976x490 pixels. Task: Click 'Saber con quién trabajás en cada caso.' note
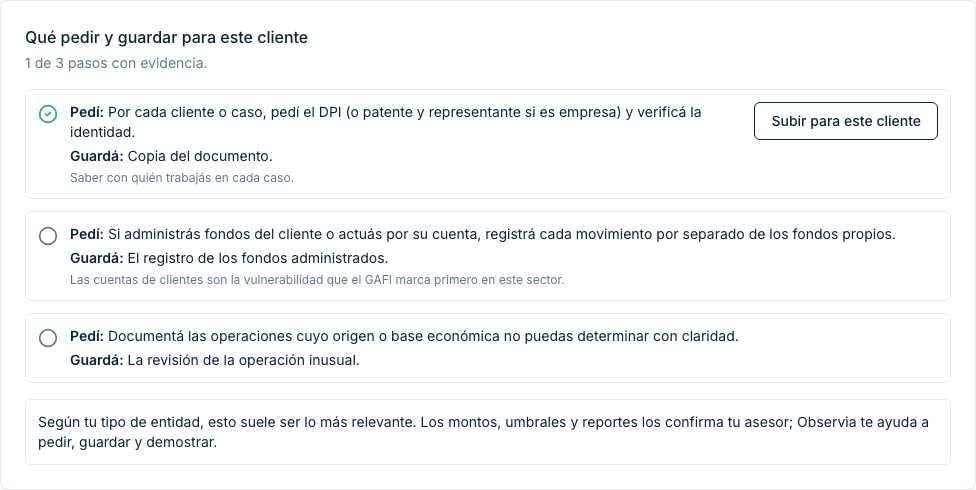click(x=181, y=177)
